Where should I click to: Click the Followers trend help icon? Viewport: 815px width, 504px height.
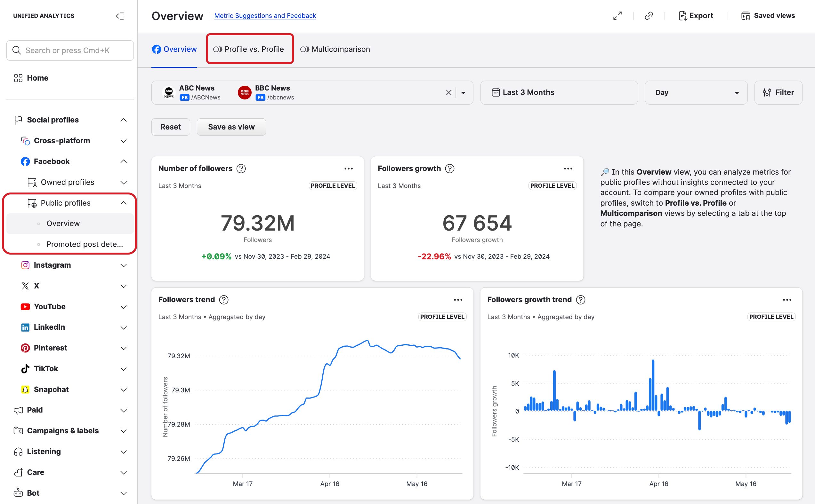pyautogui.click(x=223, y=300)
